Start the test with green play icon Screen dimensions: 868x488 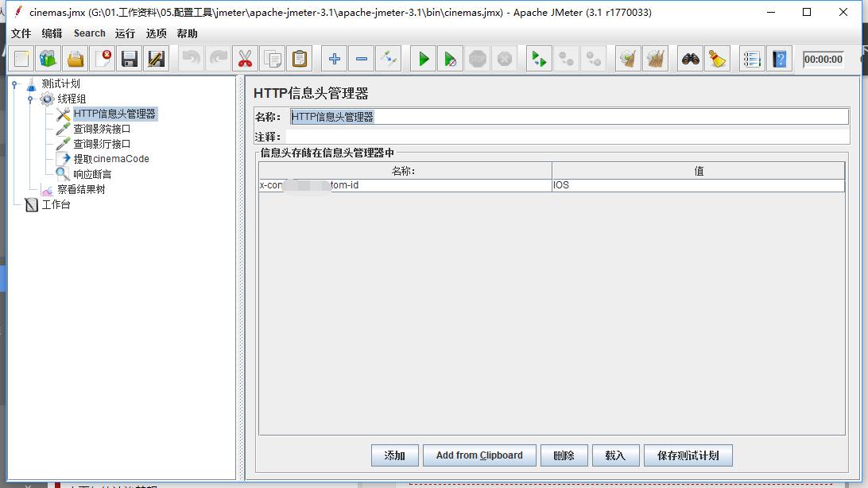[424, 59]
